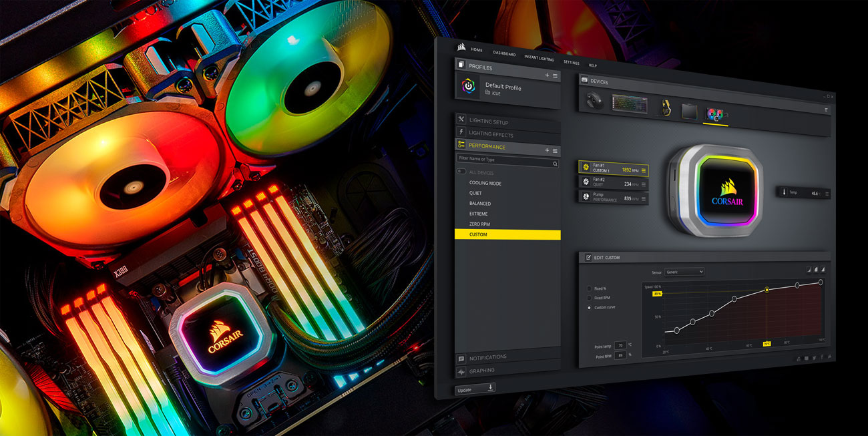The image size is (868, 436).
Task: Select the RGB keyboard device thumbnail
Action: 630,104
